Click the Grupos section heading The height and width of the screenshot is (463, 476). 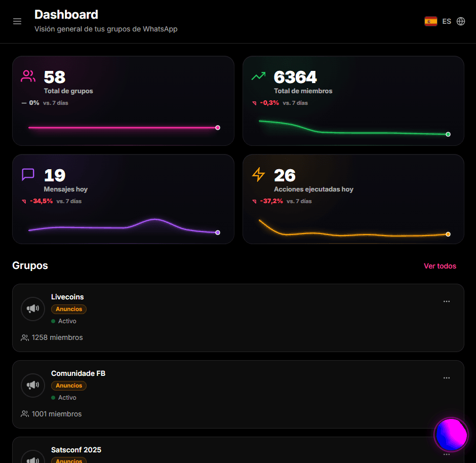pyautogui.click(x=30, y=265)
